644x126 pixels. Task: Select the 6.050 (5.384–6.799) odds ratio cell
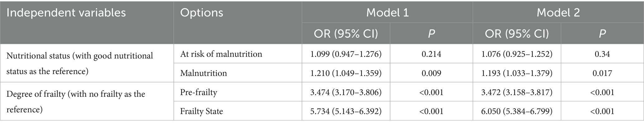(x=517, y=111)
